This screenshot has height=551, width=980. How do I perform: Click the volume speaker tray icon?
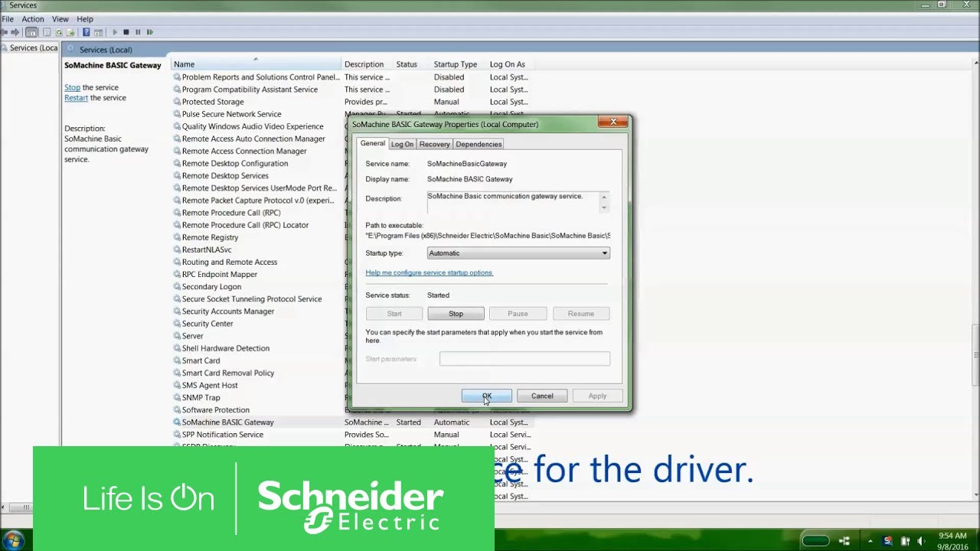(921, 541)
